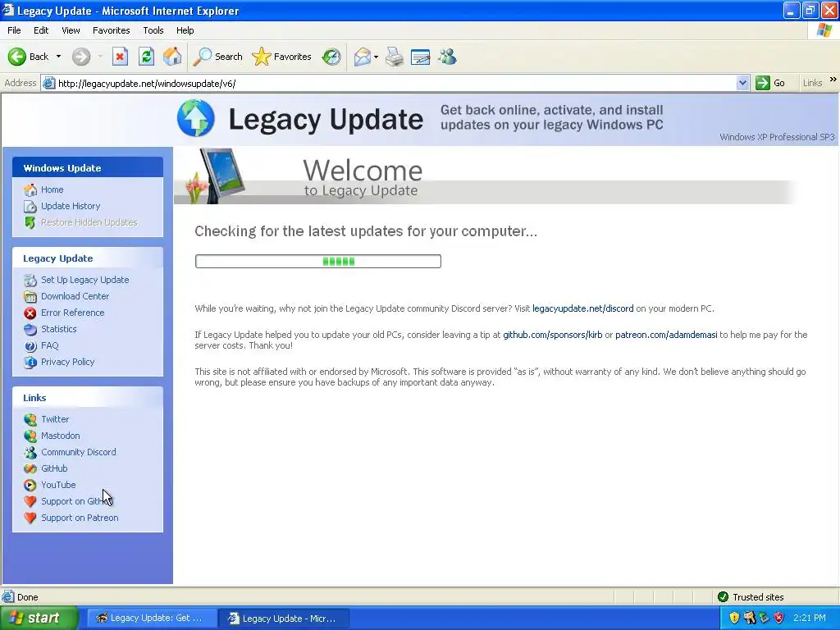The width and height of the screenshot is (840, 630).
Task: Click the Privacy Policy info icon
Action: click(x=30, y=362)
